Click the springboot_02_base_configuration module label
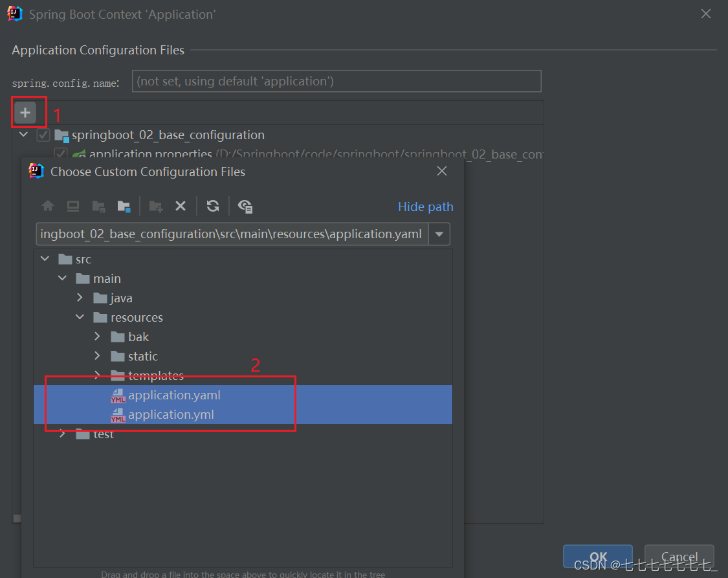The image size is (728, 578). (168, 135)
